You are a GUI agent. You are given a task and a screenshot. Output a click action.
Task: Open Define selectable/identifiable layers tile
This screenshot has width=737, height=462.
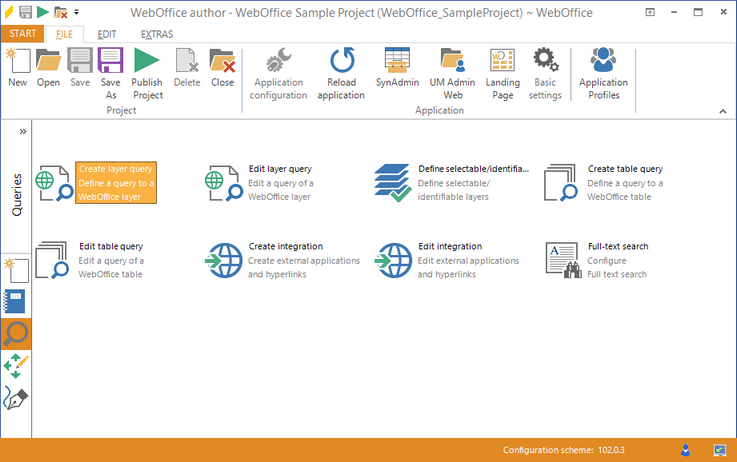451,183
